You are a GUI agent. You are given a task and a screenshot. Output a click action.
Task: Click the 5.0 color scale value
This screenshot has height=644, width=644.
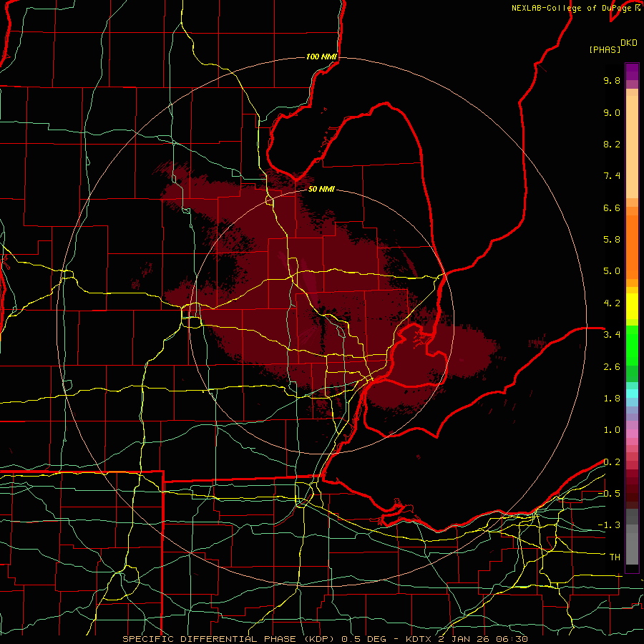pyautogui.click(x=612, y=271)
